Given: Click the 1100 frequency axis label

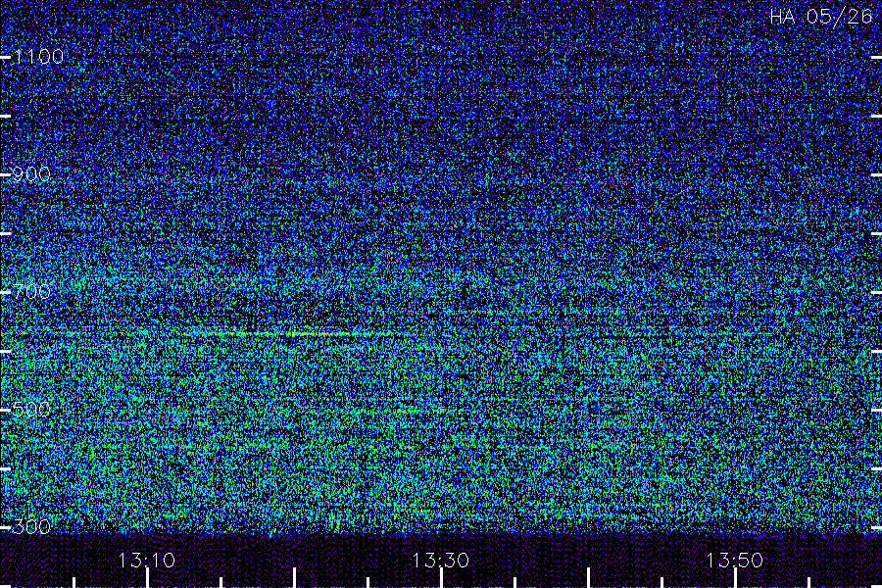Looking at the screenshot, I should point(38,57).
